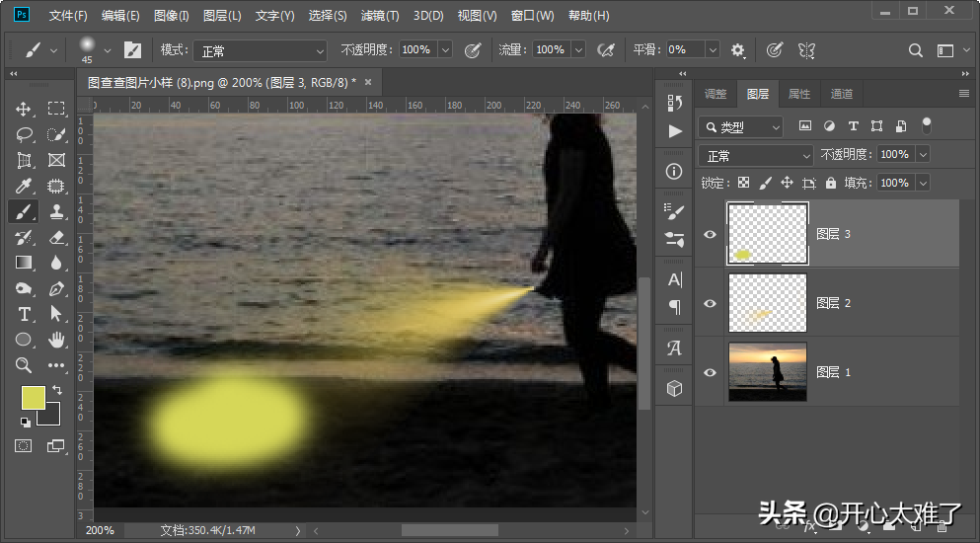Select the Zoom tool in toolbar
The image size is (980, 543).
point(24,365)
